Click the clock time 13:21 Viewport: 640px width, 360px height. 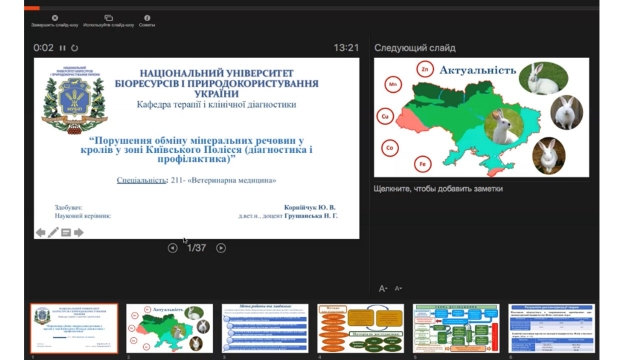click(346, 48)
